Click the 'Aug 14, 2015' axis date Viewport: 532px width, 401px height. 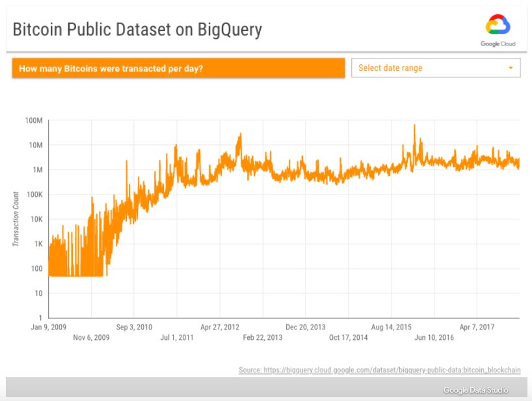(392, 327)
